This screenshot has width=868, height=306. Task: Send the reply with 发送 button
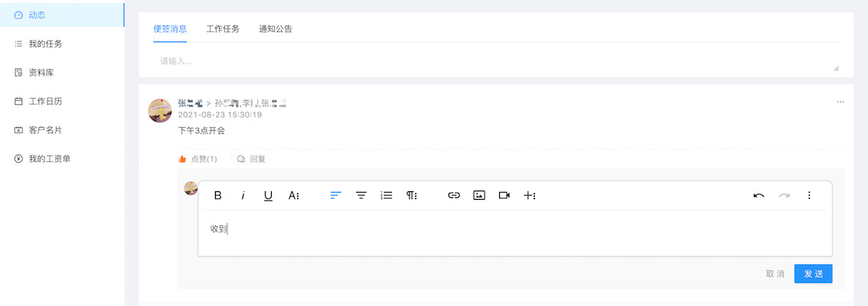813,273
